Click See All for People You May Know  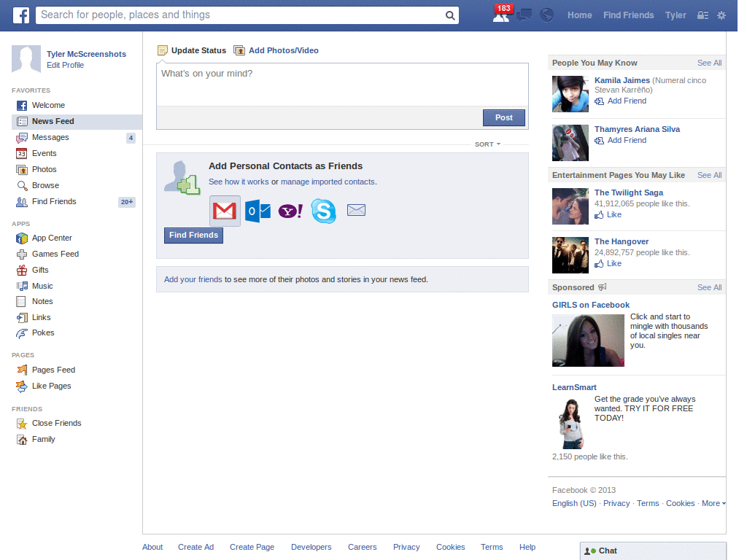coord(709,63)
